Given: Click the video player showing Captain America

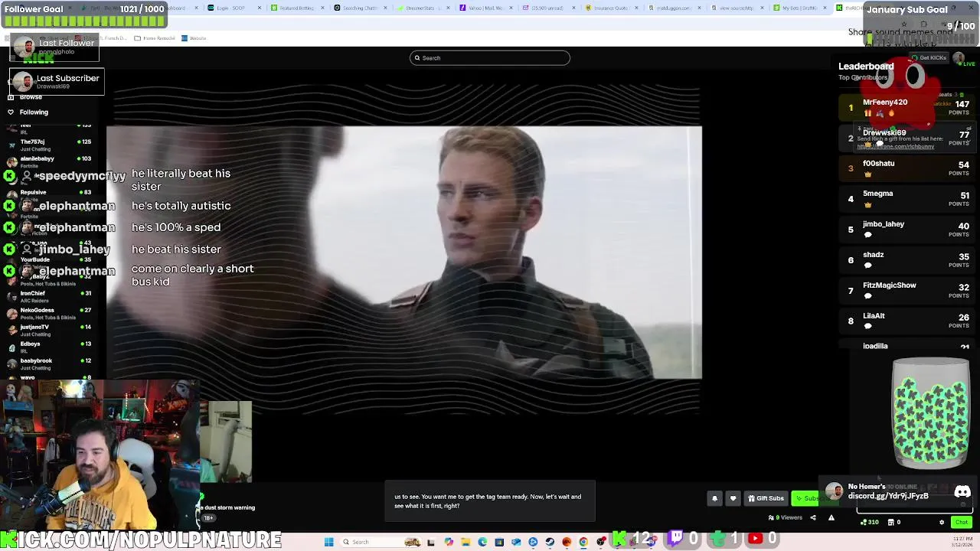Looking at the screenshot, I should point(404,253).
